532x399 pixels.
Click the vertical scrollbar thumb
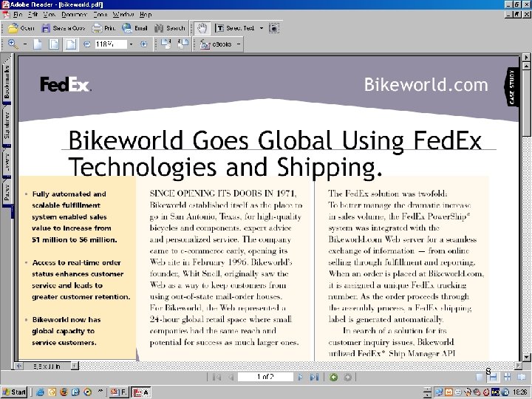526,104
